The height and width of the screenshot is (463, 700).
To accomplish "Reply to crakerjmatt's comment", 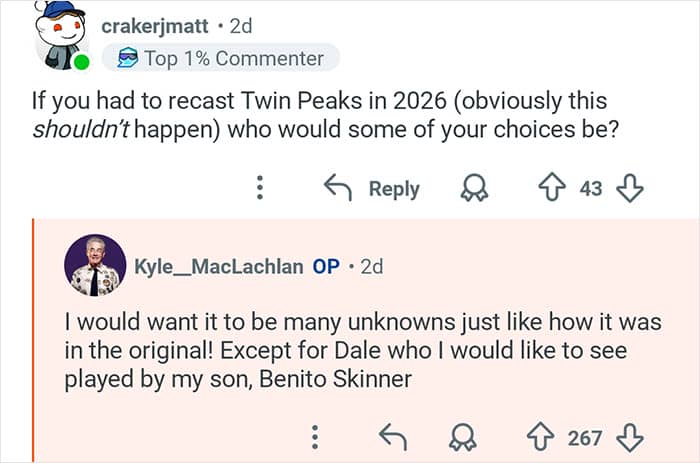I will pyautogui.click(x=372, y=188).
